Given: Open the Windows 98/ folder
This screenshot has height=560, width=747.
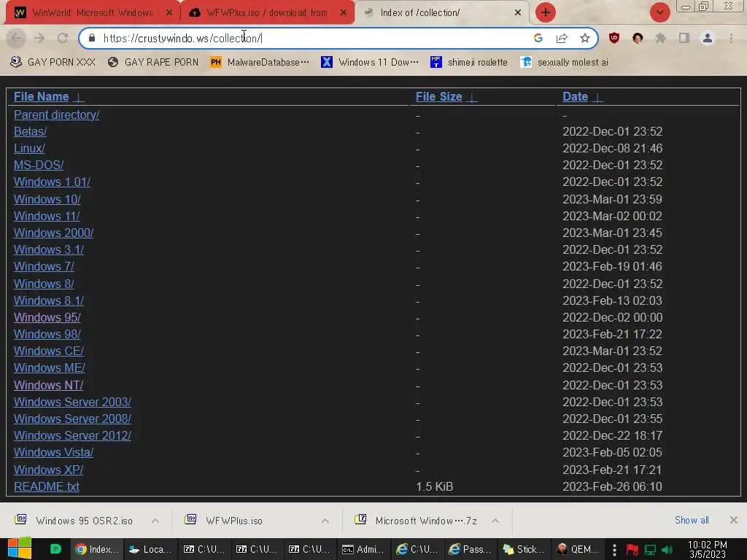Looking at the screenshot, I should [47, 334].
